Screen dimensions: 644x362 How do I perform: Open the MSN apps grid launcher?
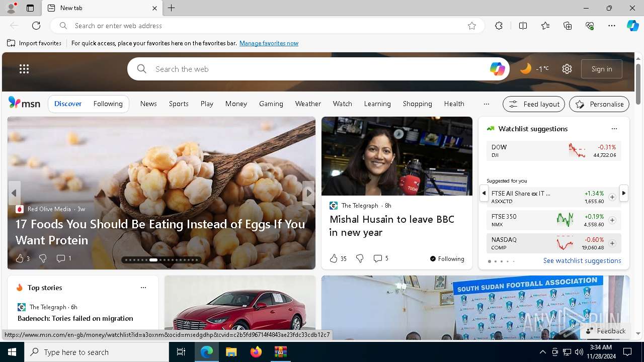(24, 69)
